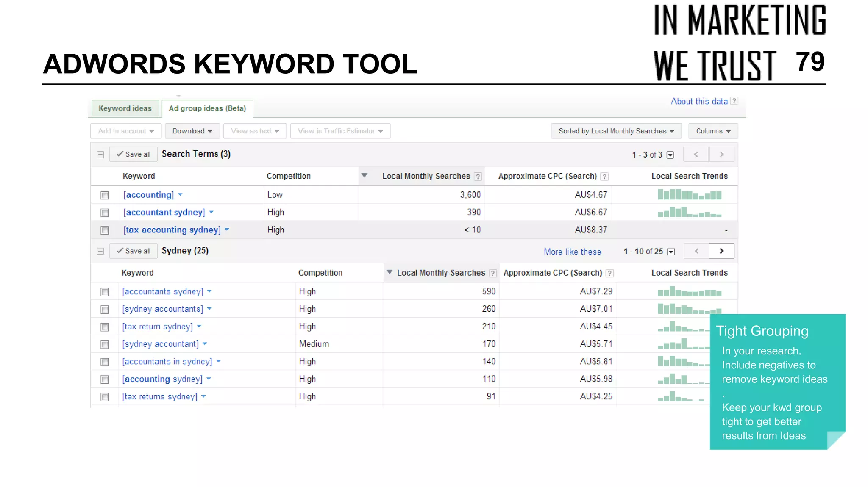
Task: Open dropdown arrow next to [accounting]
Action: point(180,195)
